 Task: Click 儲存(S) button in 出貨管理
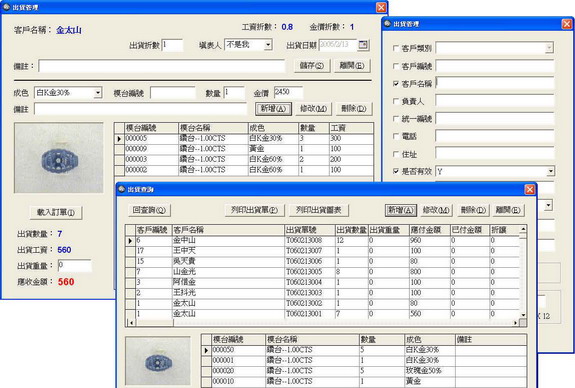(312, 66)
